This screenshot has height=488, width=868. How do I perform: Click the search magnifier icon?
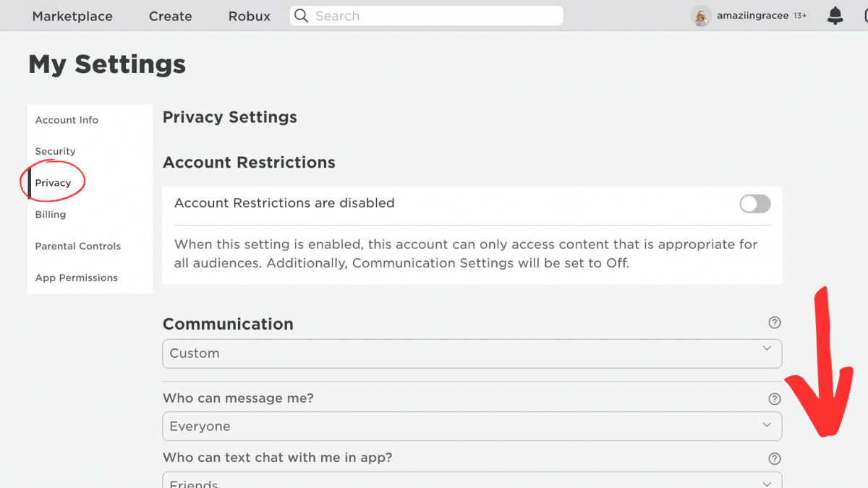click(302, 16)
